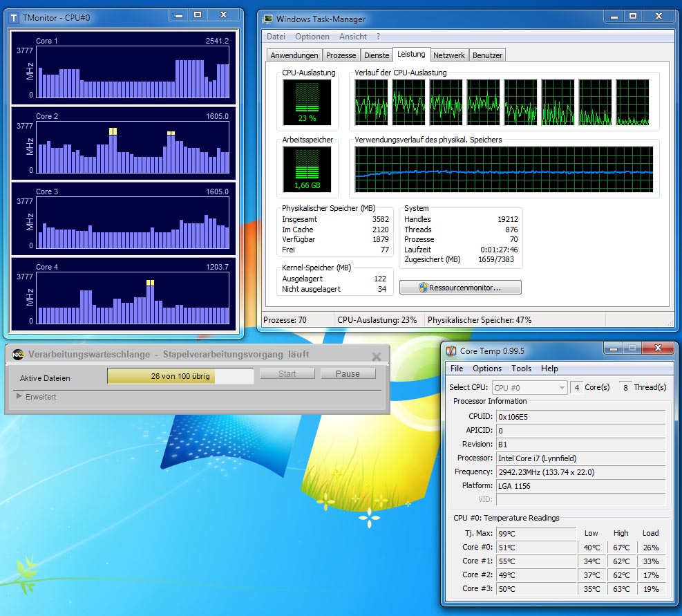Click the Core 4 frequency graph in TMonitor

[133, 298]
